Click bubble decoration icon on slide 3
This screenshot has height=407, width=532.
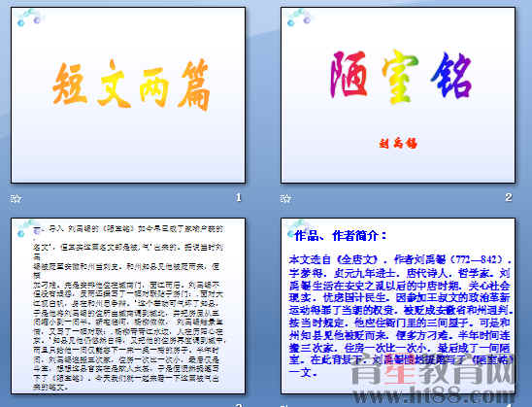coord(29,228)
